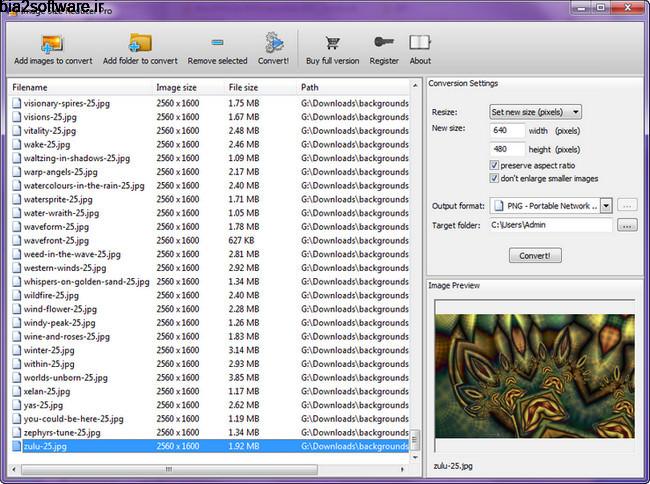Maximize the application window
650x484 pixels.
[x=601, y=7]
